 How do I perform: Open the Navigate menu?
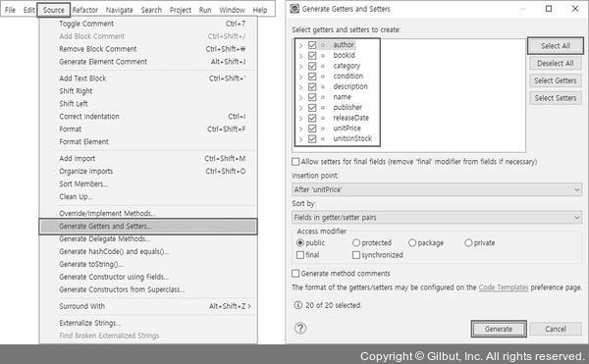pos(119,10)
